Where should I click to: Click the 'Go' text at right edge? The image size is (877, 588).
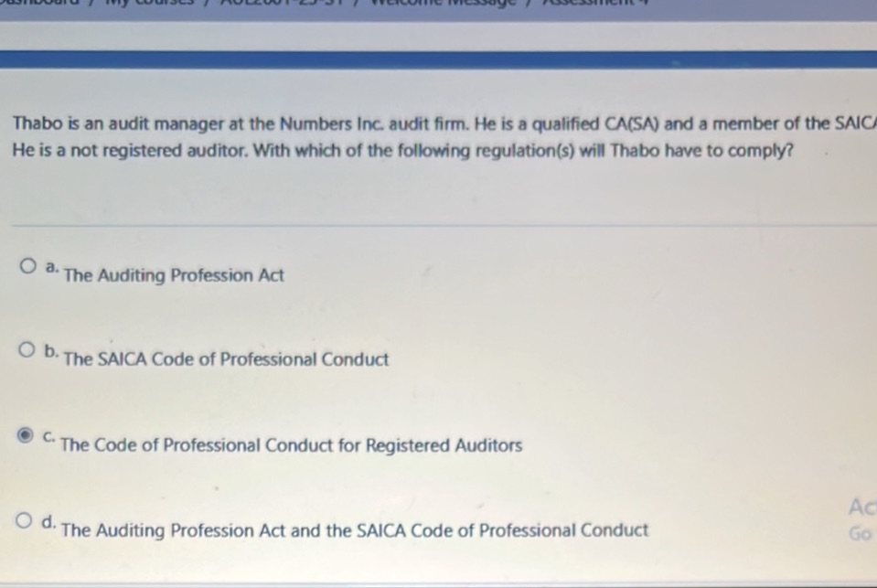[x=859, y=534]
